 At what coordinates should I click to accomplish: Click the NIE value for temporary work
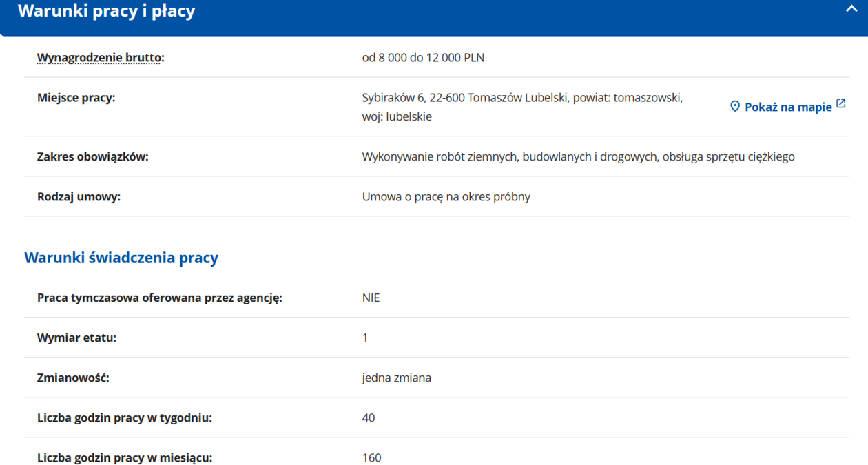371,298
